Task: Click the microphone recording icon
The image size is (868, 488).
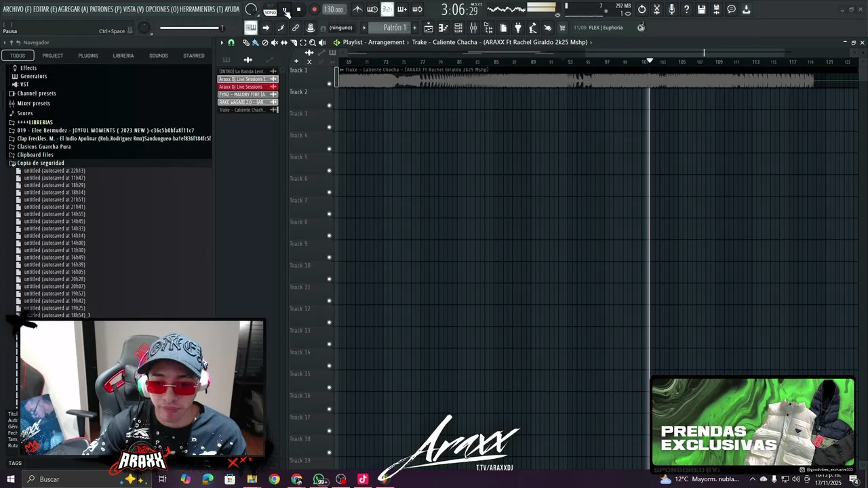Action: [x=671, y=9]
